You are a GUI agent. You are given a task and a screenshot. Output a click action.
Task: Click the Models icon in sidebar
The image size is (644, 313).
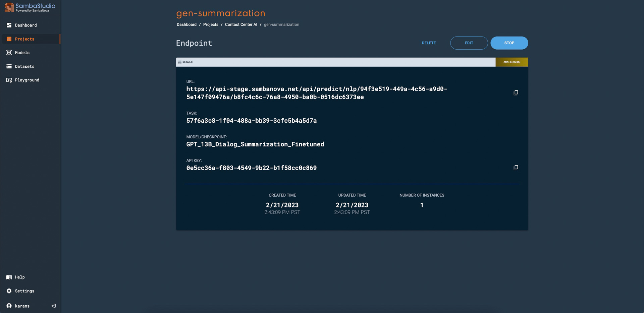[9, 53]
